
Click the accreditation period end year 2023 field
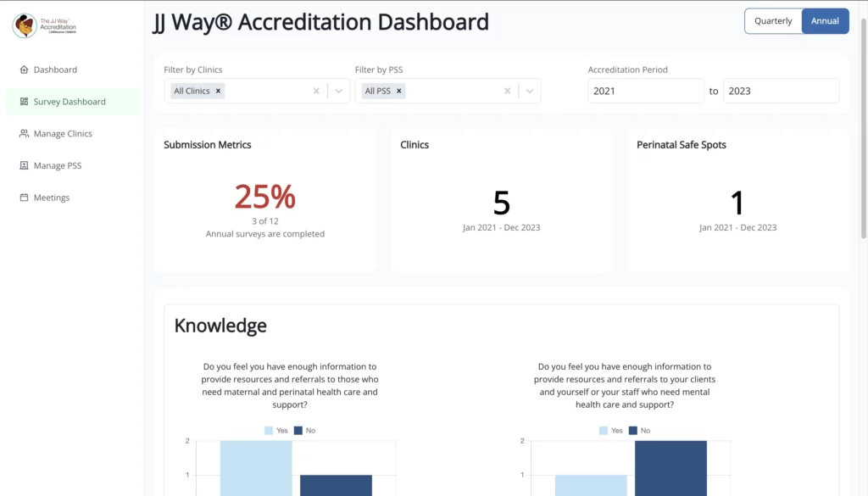tap(781, 91)
